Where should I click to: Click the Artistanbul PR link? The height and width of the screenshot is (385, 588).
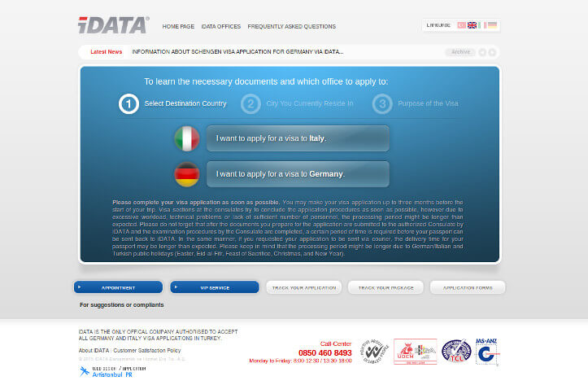point(112,375)
